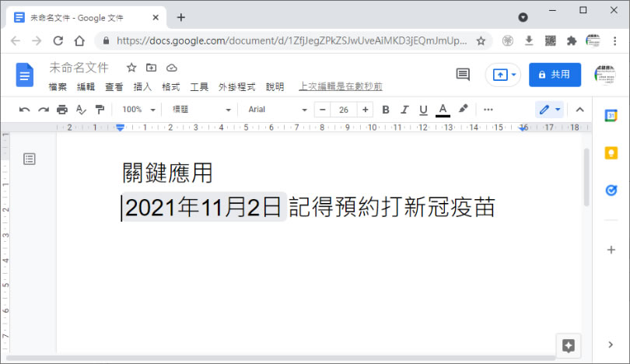Click the text 記得預約打新冠疫苗
630x364 pixels.
pyautogui.click(x=392, y=208)
